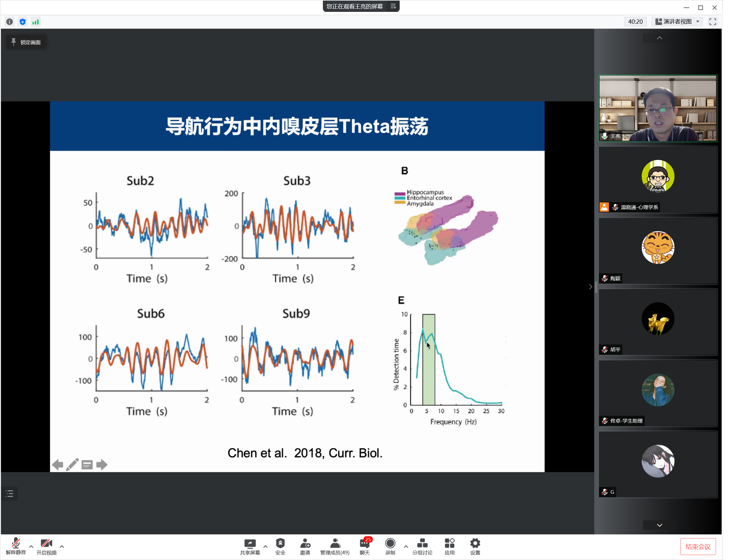The height and width of the screenshot is (560, 736).
Task: Minimize the meeting window
Action: pos(686,7)
